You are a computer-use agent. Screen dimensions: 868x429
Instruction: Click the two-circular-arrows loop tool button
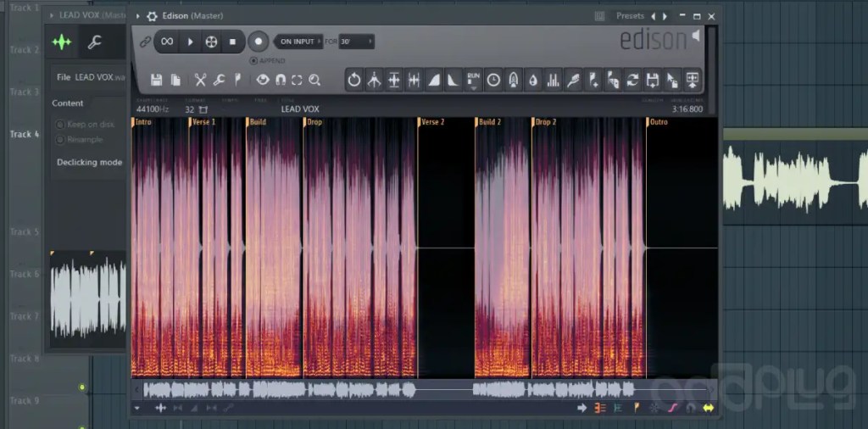point(632,81)
